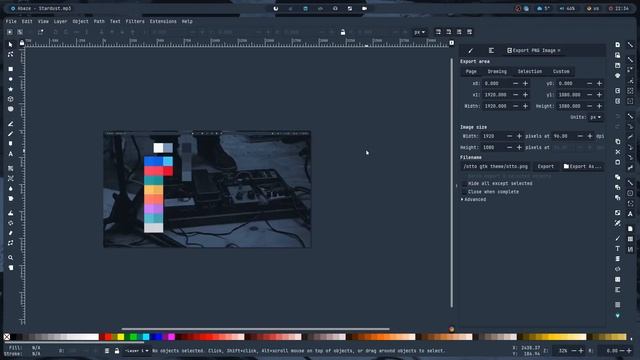The width and height of the screenshot is (640, 360).
Task: Select the Text tool in the toolbox
Action: tap(11, 154)
